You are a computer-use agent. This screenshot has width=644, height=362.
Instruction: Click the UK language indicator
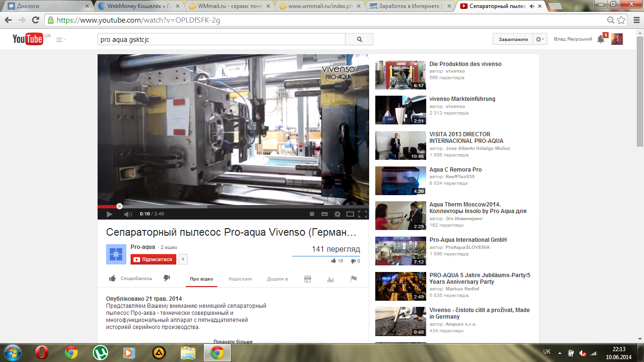click(547, 352)
